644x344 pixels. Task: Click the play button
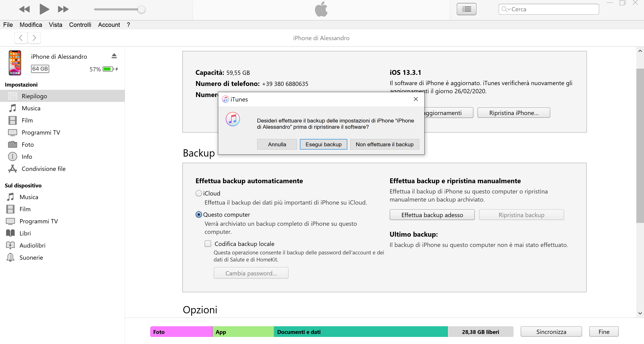pos(44,9)
